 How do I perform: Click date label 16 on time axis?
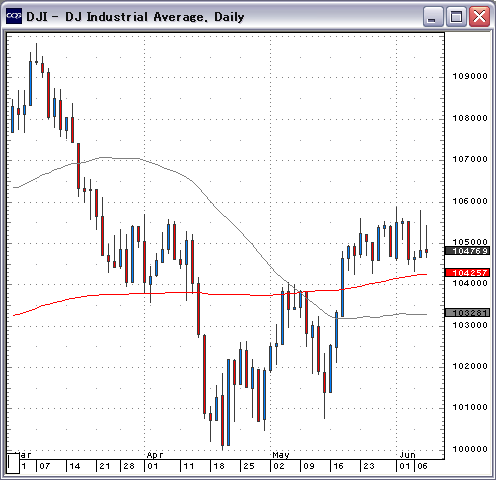338,466
